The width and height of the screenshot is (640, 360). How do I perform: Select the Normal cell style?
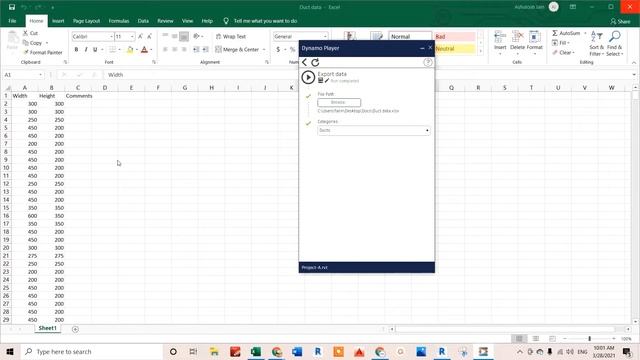[410, 37]
